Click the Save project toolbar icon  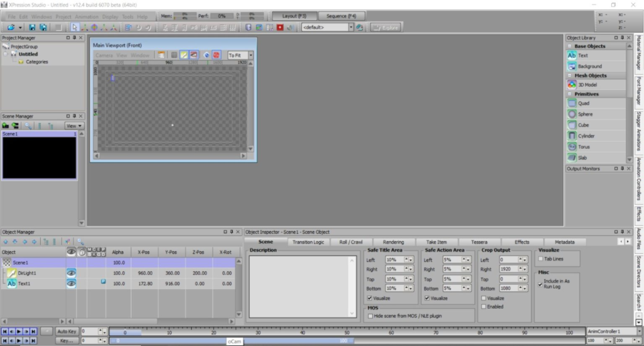pyautogui.click(x=33, y=28)
